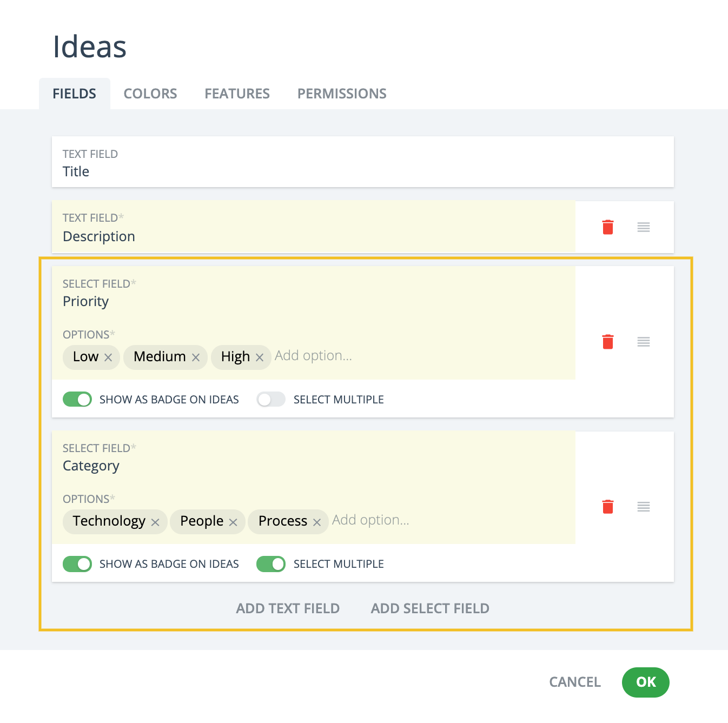Enable Select Multiple for Priority
This screenshot has height=723, width=728.
(271, 400)
